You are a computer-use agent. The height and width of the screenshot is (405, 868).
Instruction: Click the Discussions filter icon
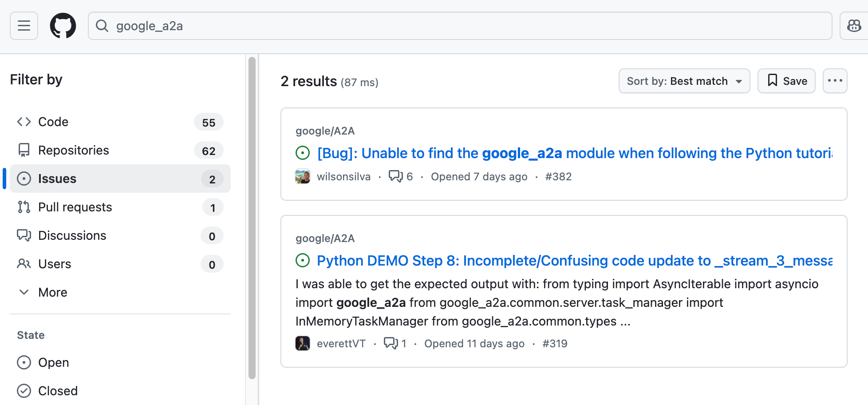(x=24, y=235)
